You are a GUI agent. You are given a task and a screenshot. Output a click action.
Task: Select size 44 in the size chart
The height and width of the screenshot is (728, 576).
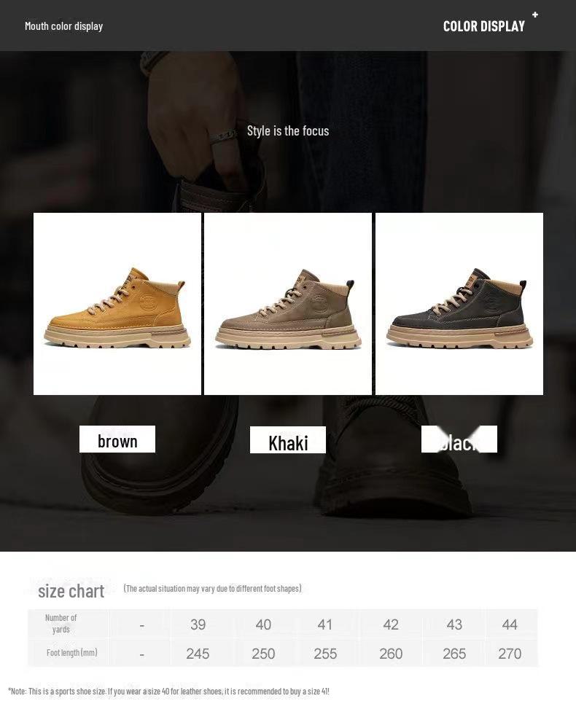(510, 625)
